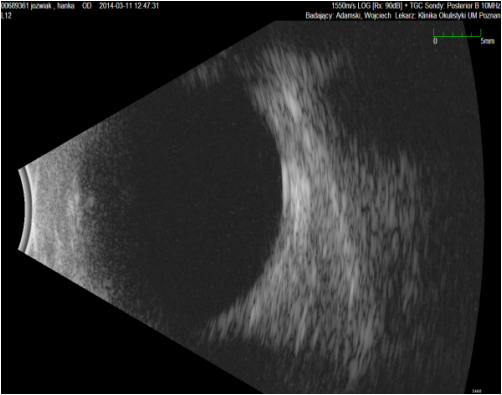Click the L12 scan position label
This screenshot has height=395, width=502.
point(6,16)
